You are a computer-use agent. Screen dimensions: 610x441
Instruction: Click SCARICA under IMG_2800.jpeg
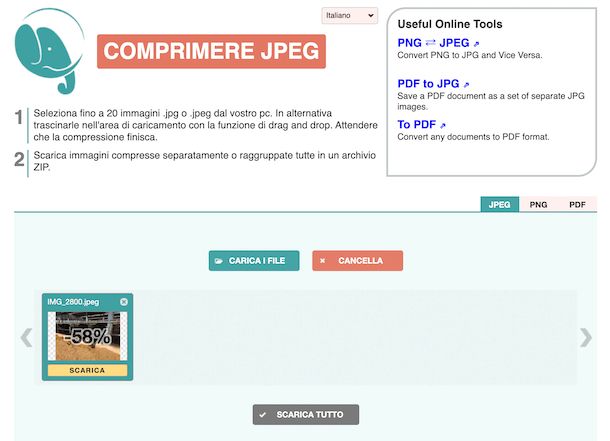tap(88, 370)
